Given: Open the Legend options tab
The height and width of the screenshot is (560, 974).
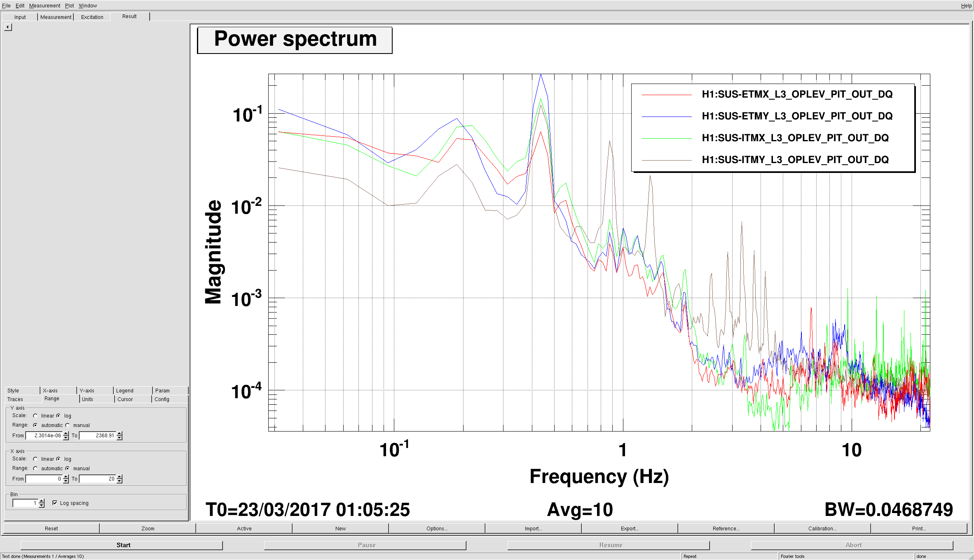Looking at the screenshot, I should [132, 390].
